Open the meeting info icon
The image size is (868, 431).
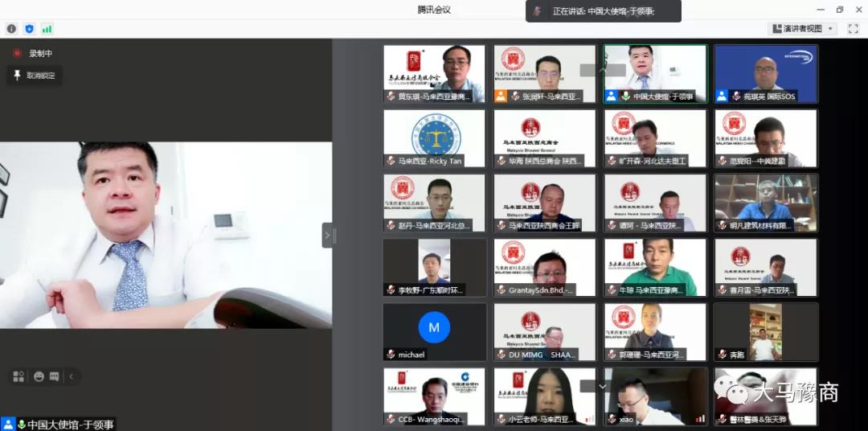tap(11, 29)
